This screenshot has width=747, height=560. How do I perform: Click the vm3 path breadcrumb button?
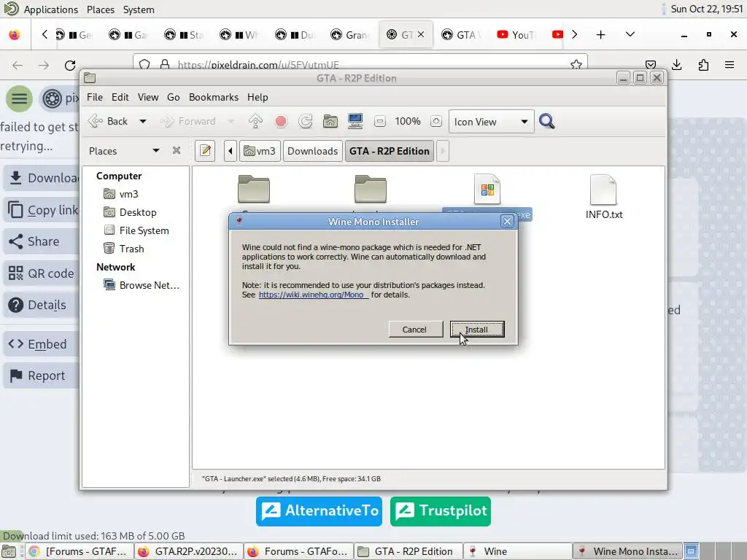[x=260, y=151]
